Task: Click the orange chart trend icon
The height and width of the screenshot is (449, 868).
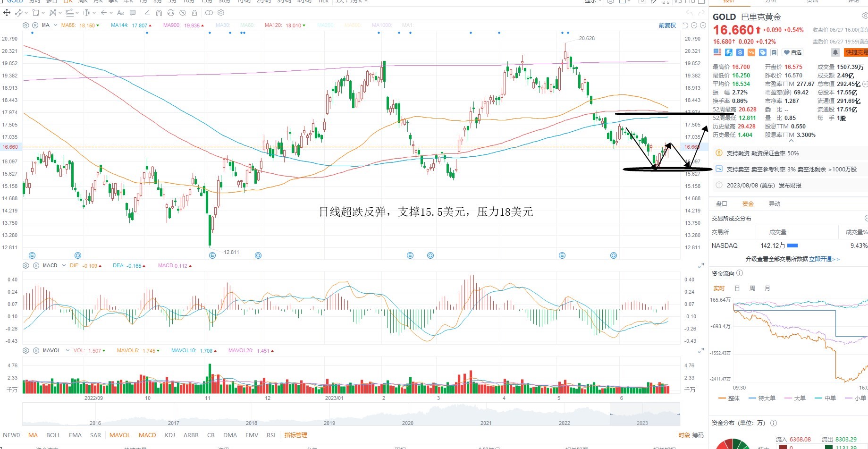Action: (751, 52)
